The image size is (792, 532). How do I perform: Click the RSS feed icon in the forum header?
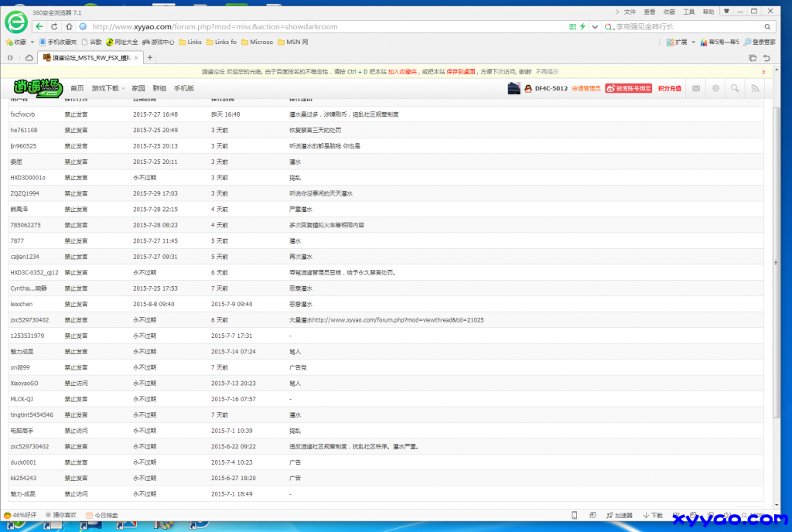(755, 88)
